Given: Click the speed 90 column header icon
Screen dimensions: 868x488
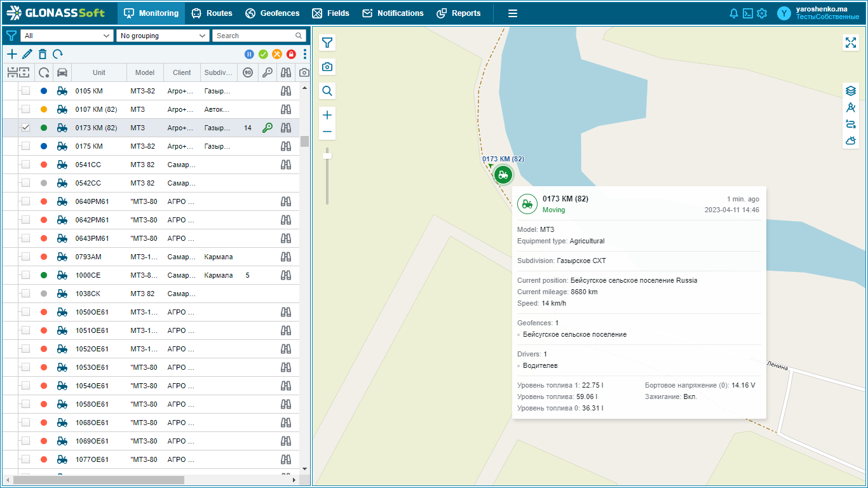Looking at the screenshot, I should point(248,72).
